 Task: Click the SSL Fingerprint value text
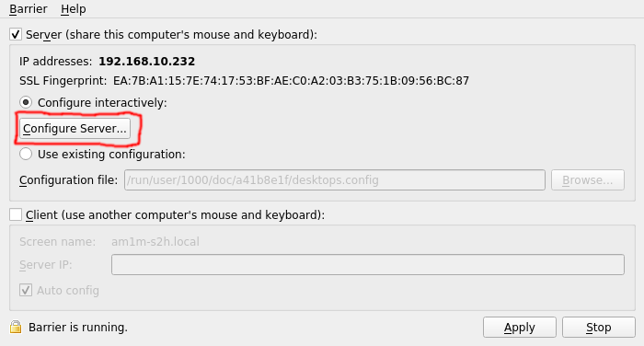291,81
